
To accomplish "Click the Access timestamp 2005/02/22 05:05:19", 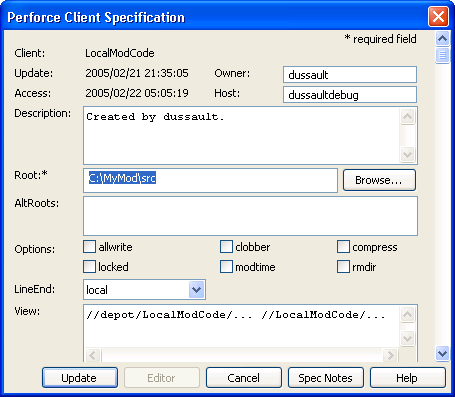I will click(x=137, y=93).
